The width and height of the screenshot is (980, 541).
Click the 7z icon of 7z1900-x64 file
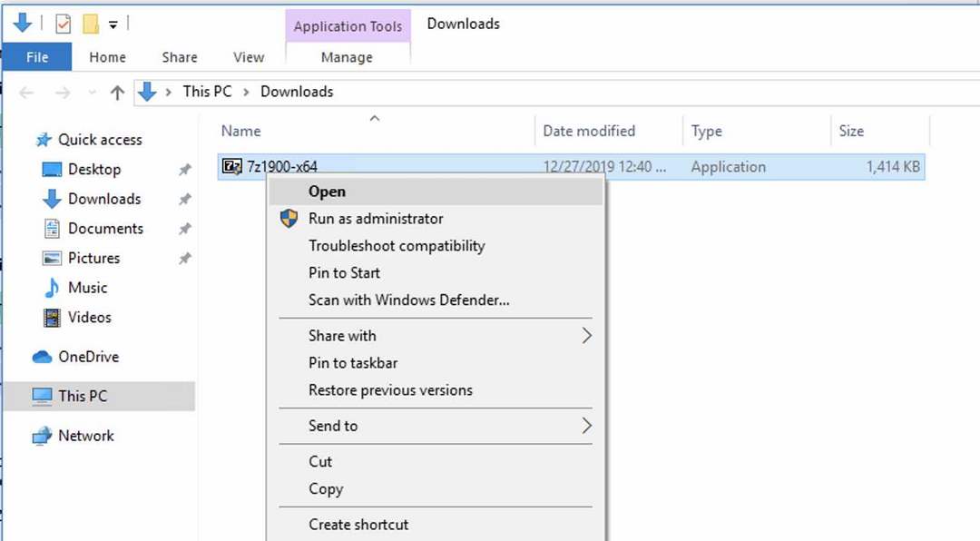pyautogui.click(x=232, y=166)
